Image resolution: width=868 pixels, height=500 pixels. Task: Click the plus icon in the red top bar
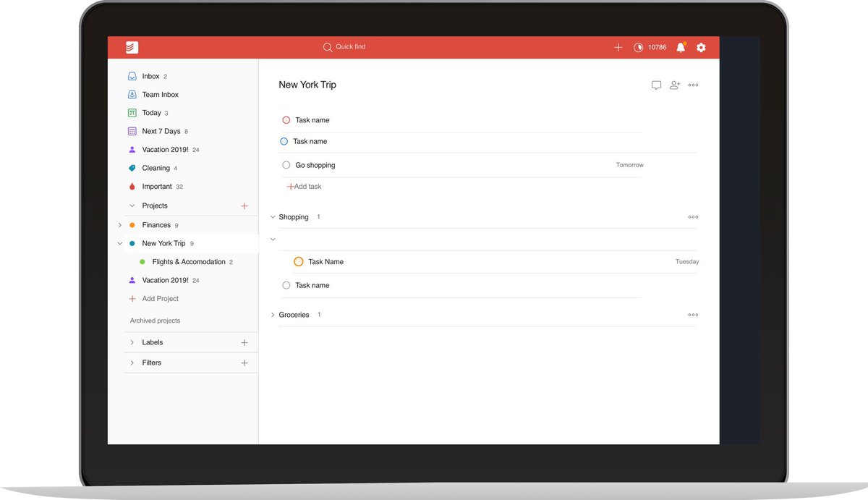(x=618, y=47)
